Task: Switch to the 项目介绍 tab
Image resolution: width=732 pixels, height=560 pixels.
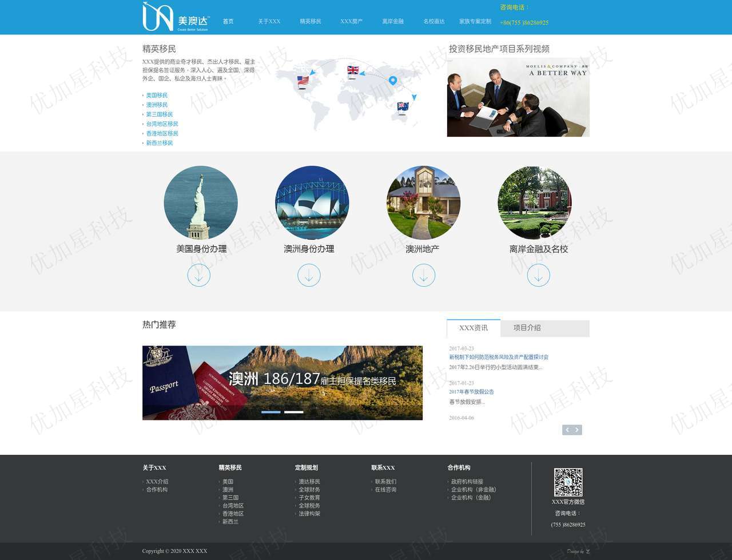Action: (x=527, y=328)
